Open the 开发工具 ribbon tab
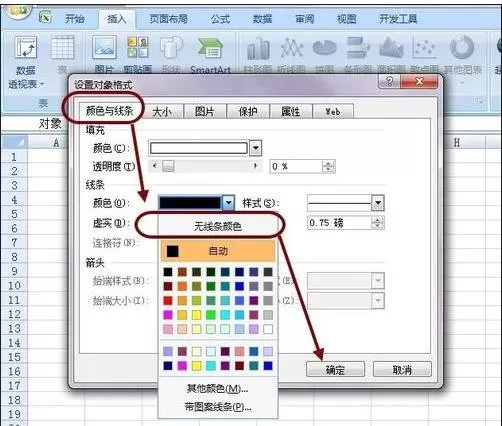 coord(398,19)
